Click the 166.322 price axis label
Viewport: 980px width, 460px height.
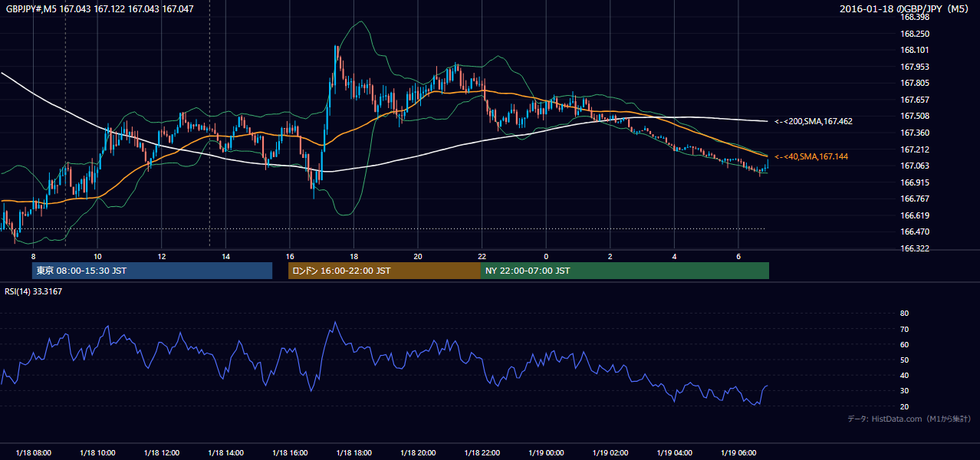coord(915,248)
